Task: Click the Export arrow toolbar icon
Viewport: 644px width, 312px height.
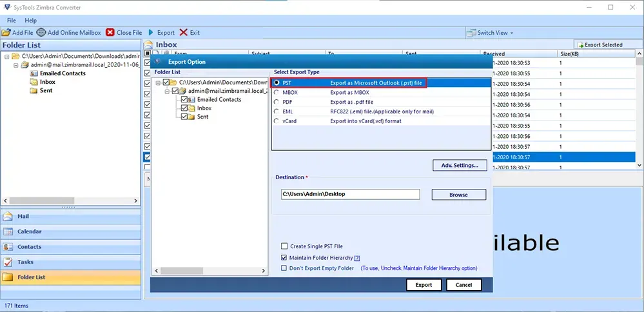Action: (x=151, y=32)
